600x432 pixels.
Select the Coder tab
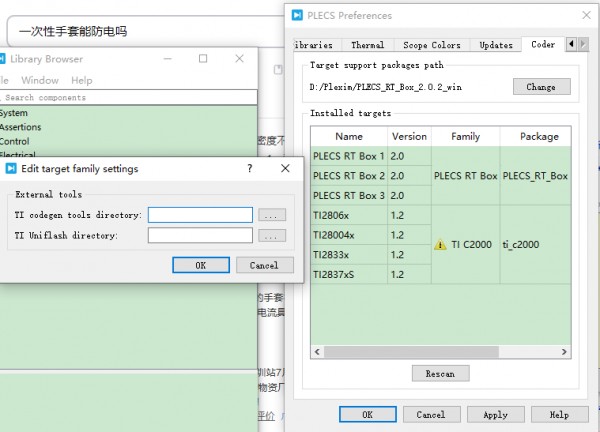[x=543, y=44]
